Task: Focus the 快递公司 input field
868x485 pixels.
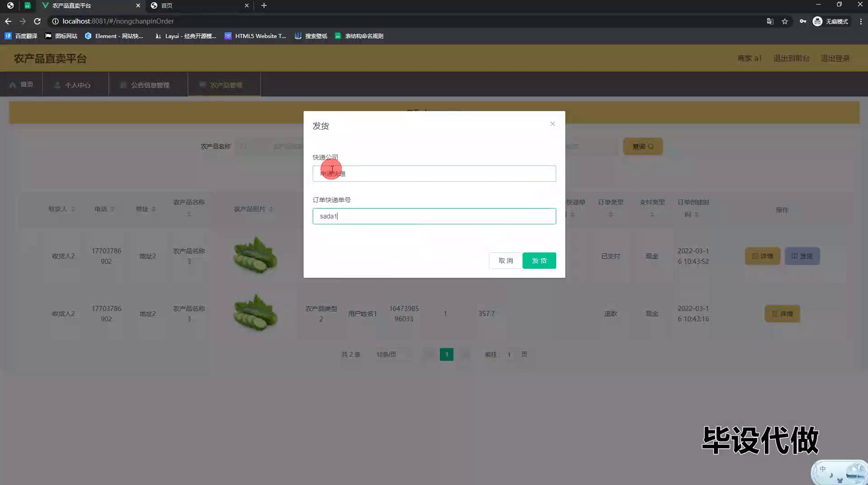Action: [434, 174]
